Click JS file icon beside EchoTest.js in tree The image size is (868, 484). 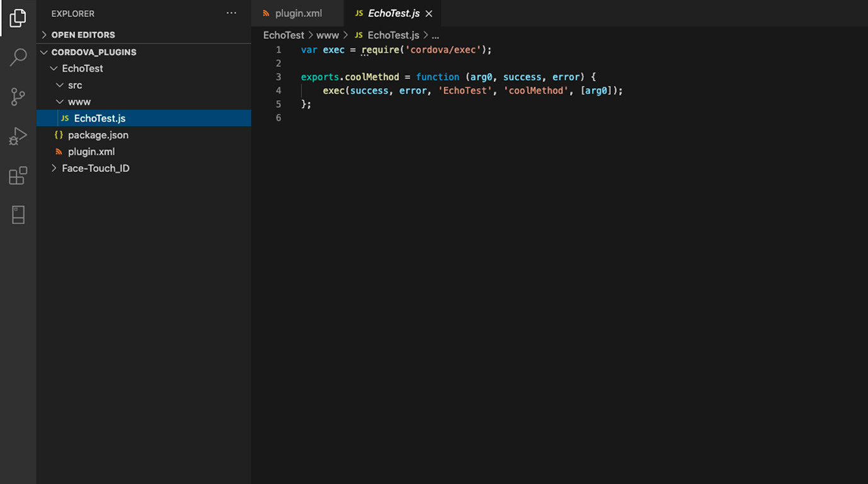point(64,118)
